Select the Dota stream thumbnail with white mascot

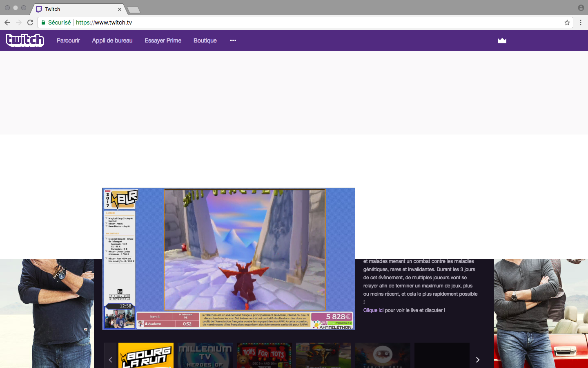point(383,355)
